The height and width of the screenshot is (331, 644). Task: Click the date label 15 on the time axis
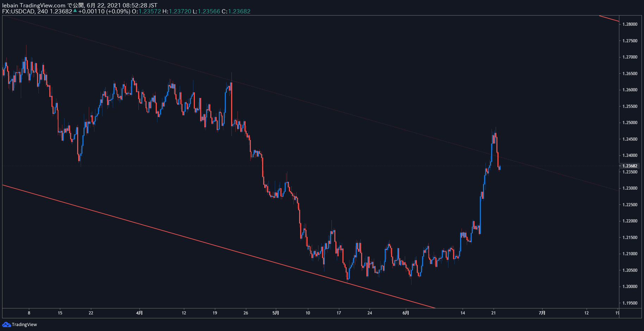[x=60, y=313]
